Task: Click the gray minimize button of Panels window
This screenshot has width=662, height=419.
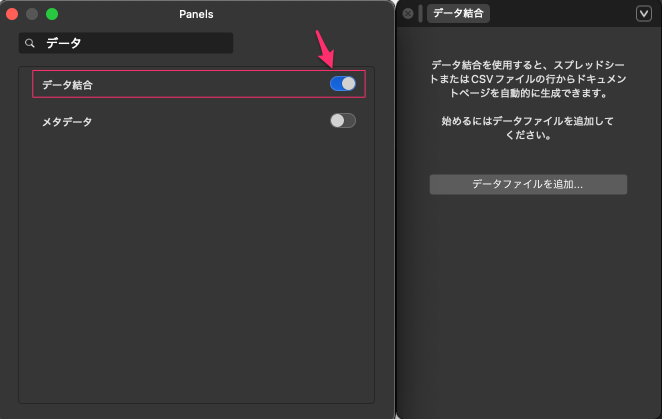Action: point(32,14)
